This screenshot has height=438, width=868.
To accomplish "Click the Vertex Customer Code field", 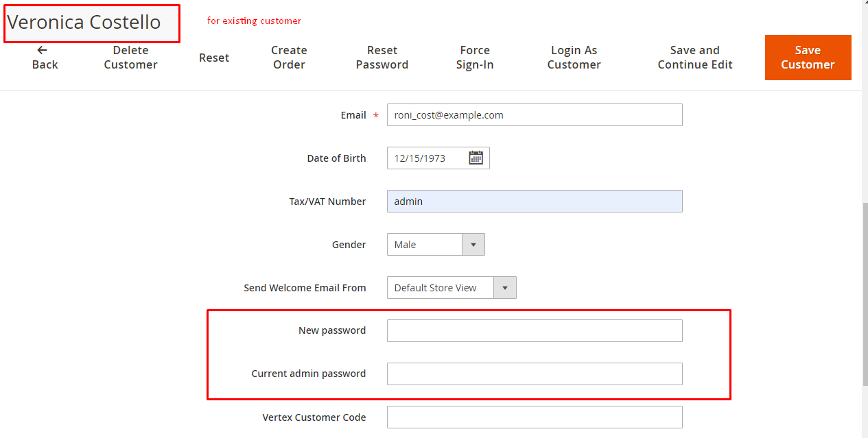I will pos(534,417).
